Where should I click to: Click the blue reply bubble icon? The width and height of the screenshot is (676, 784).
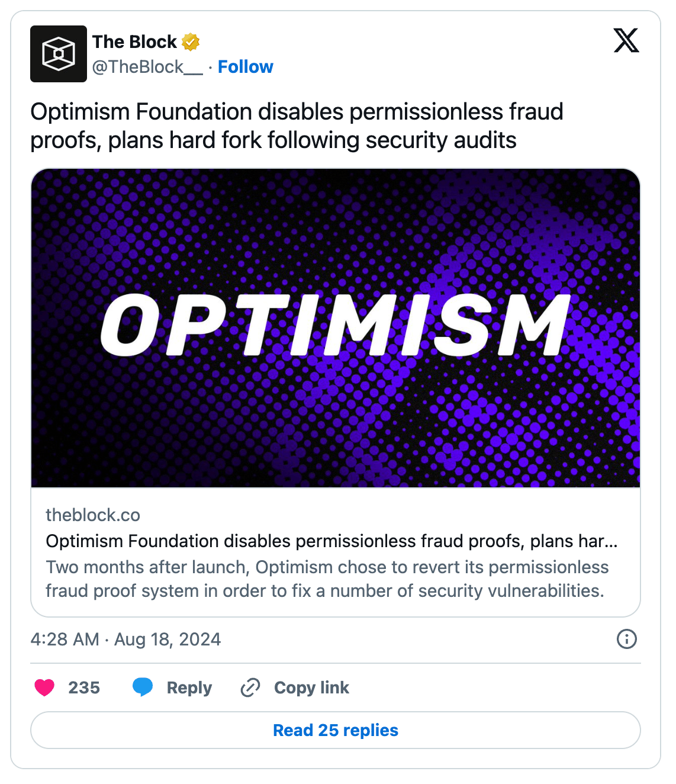[143, 687]
